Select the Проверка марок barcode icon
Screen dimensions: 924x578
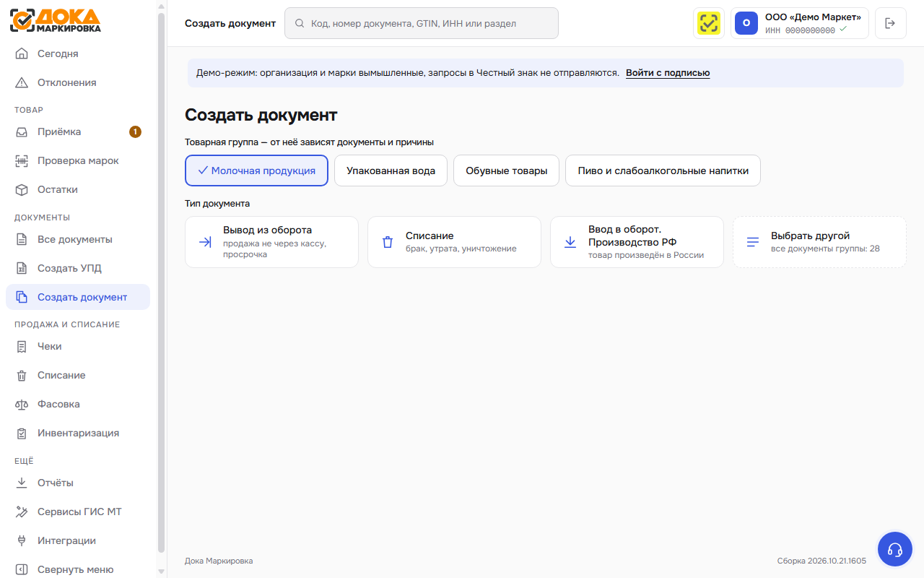tap(22, 160)
